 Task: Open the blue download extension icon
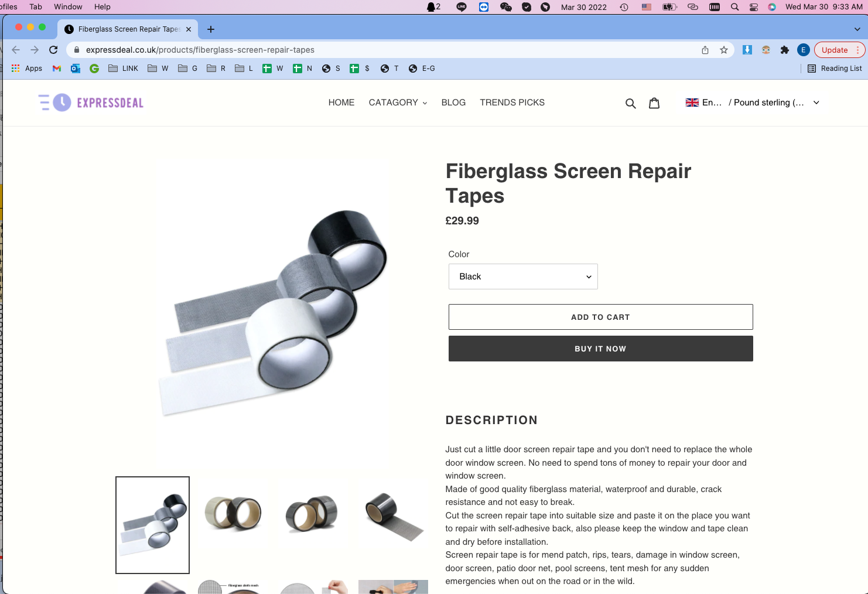pos(747,50)
